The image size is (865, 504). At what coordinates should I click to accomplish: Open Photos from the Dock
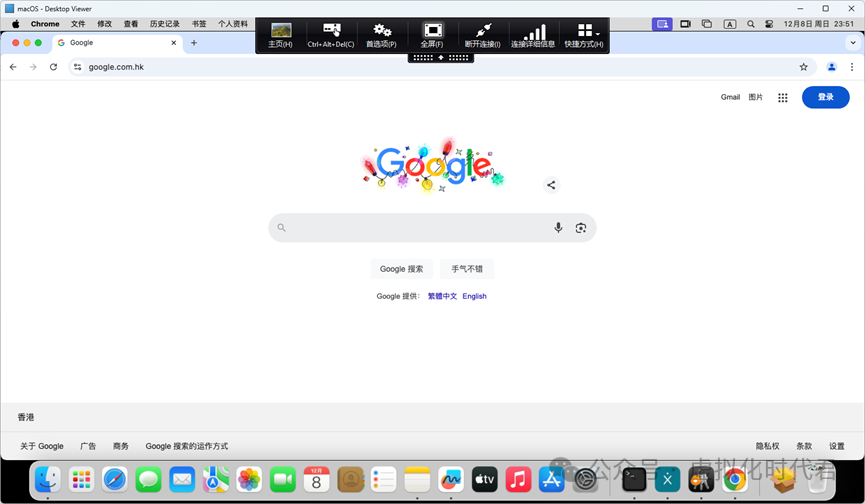coord(249,480)
